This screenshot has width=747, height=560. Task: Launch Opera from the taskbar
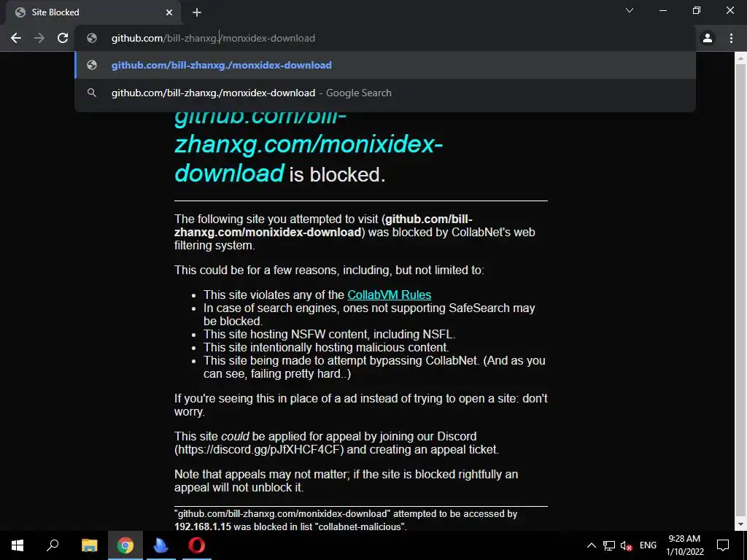[x=197, y=545]
